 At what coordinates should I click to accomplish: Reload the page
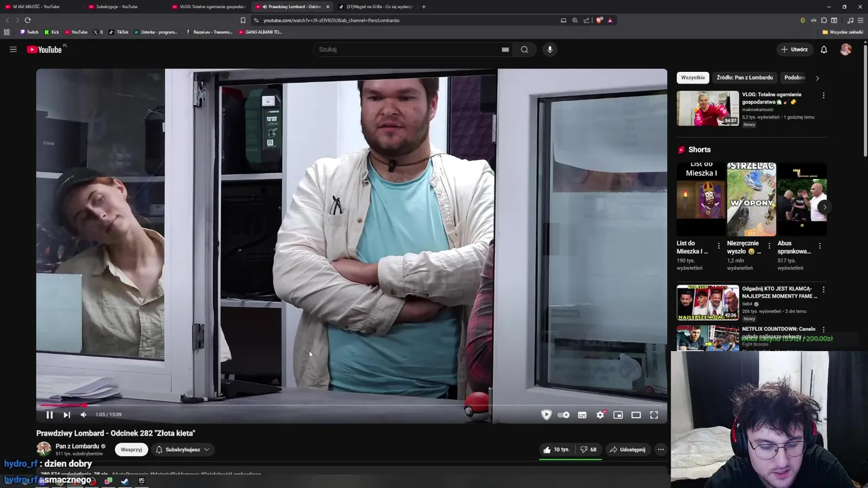28,20
